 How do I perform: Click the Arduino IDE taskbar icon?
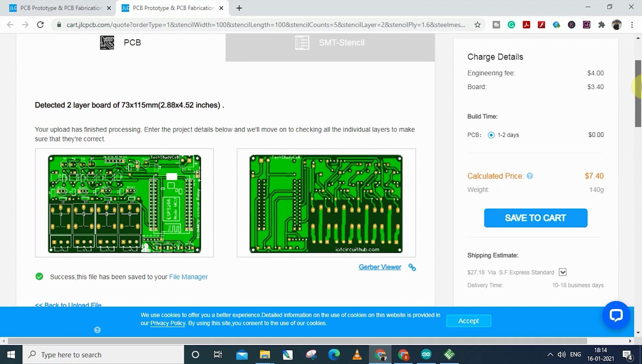coord(426,354)
